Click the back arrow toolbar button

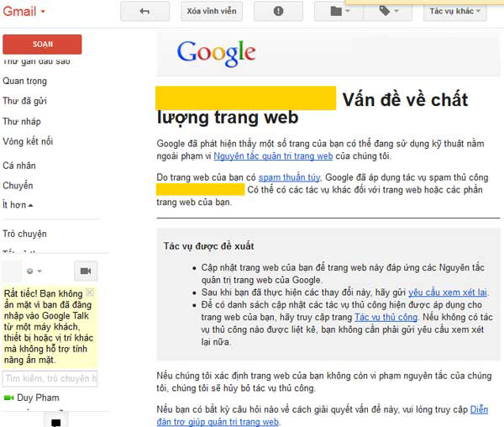point(144,11)
